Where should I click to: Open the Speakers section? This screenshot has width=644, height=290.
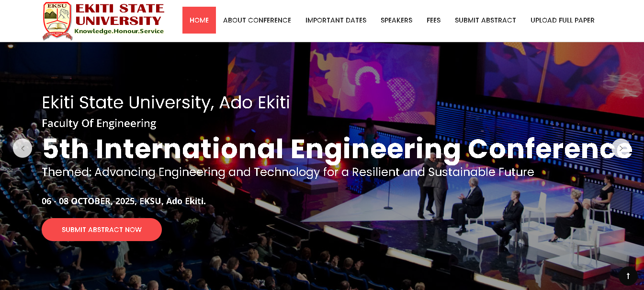(396, 20)
